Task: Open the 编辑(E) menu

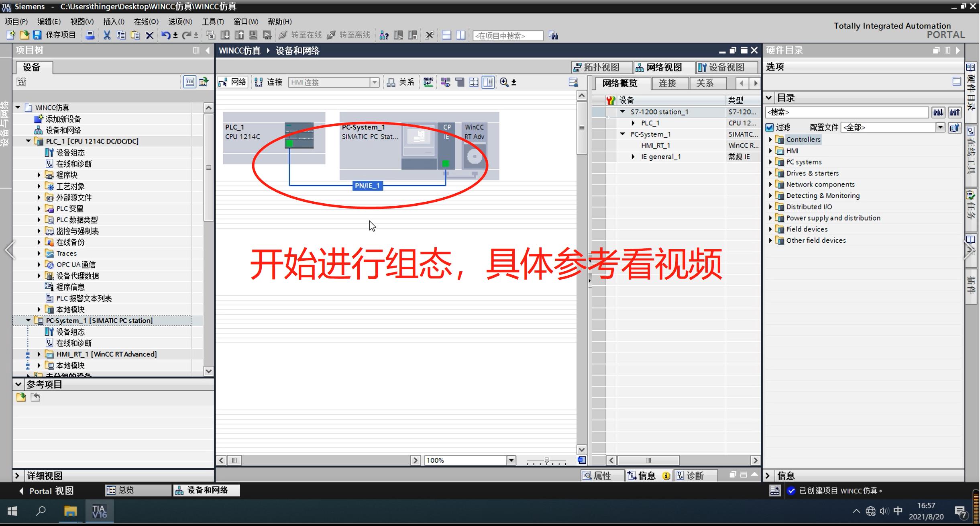Action: click(x=49, y=22)
